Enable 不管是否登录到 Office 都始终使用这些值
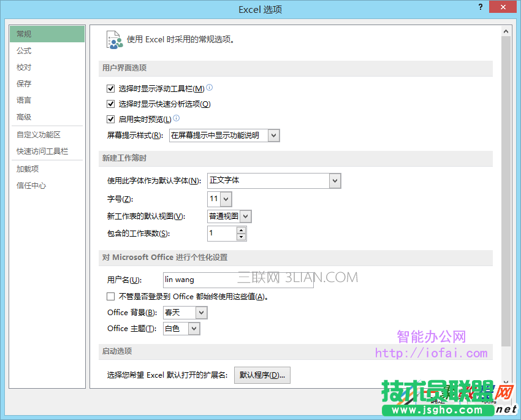521x420 pixels. [110, 296]
